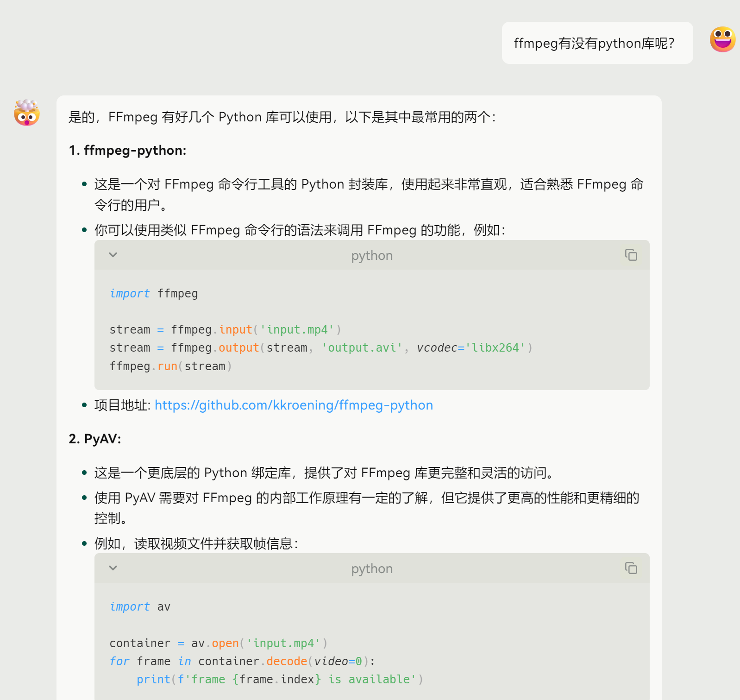Click the python label on second code block
The height and width of the screenshot is (700, 740).
[x=371, y=569]
